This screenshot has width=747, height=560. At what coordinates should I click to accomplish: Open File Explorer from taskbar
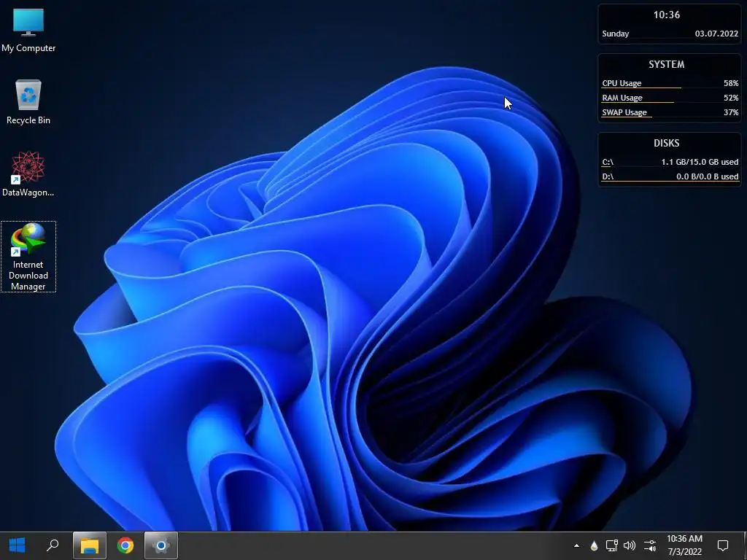tap(89, 545)
